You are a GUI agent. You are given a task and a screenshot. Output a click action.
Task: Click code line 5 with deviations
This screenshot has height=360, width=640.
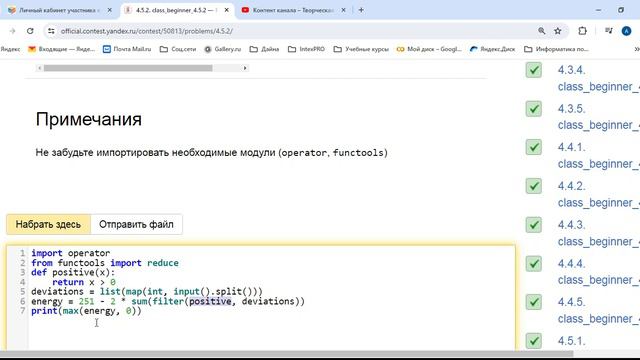tap(147, 292)
